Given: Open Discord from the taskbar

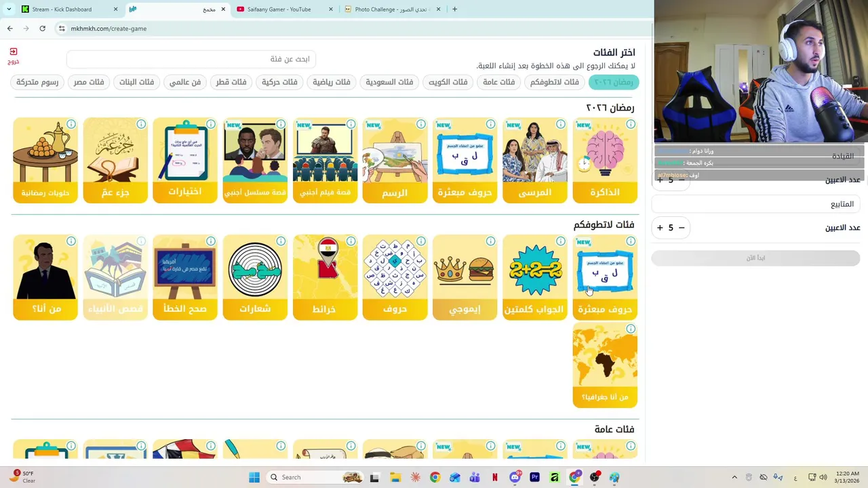Looking at the screenshot, I should [515, 477].
